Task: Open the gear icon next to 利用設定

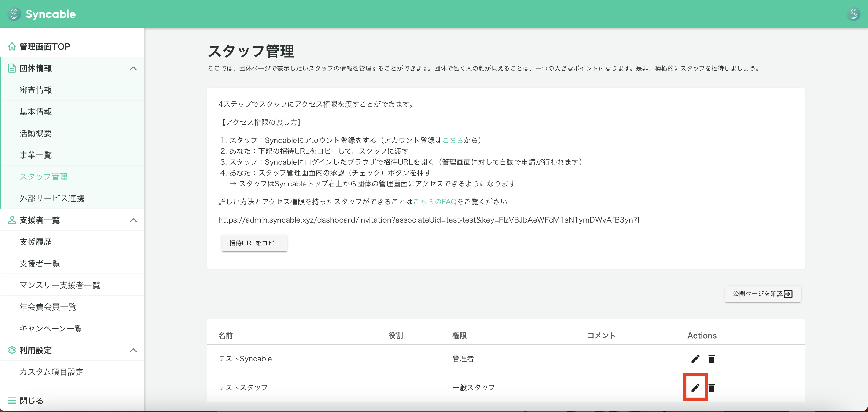Action: pos(12,350)
